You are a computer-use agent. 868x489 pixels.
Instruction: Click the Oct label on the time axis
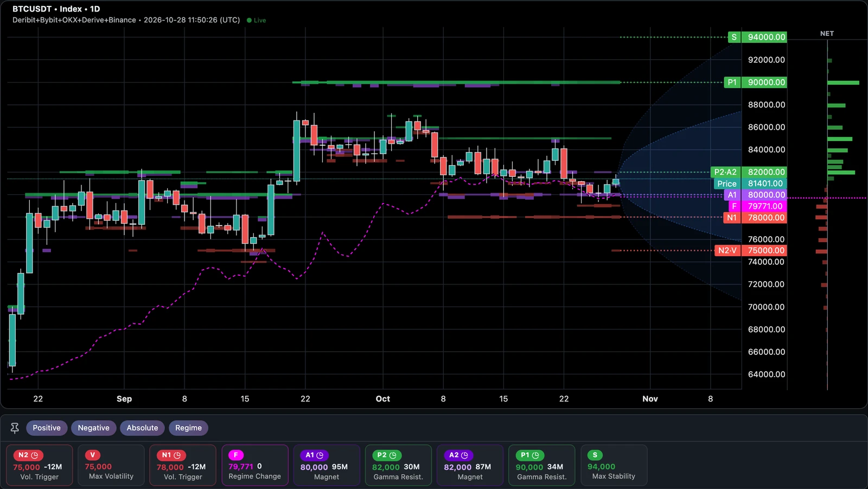pos(383,399)
